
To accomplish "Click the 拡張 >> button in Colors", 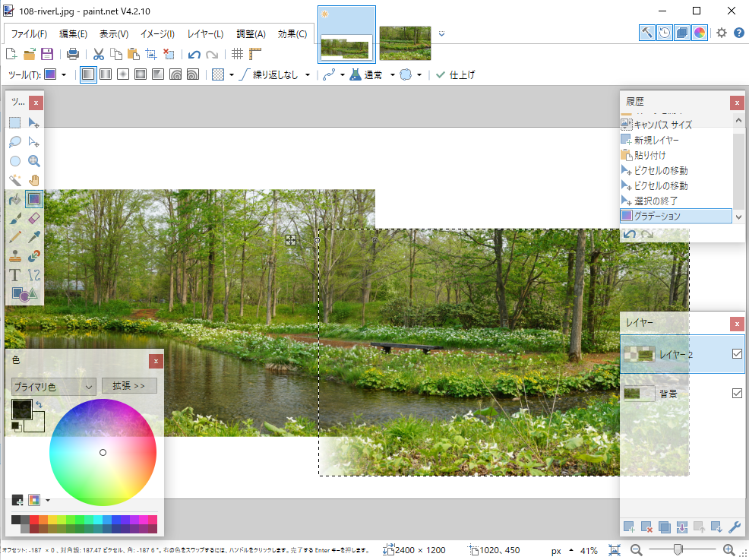I will [129, 385].
